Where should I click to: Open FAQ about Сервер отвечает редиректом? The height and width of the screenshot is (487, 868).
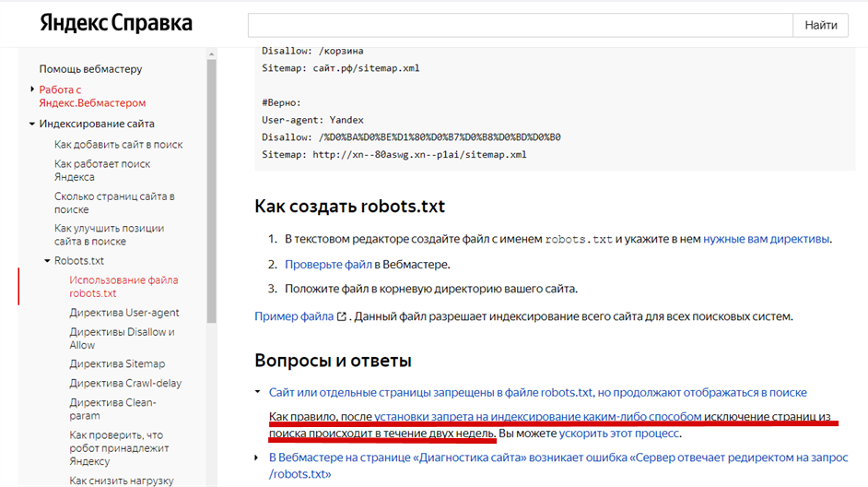(x=558, y=466)
